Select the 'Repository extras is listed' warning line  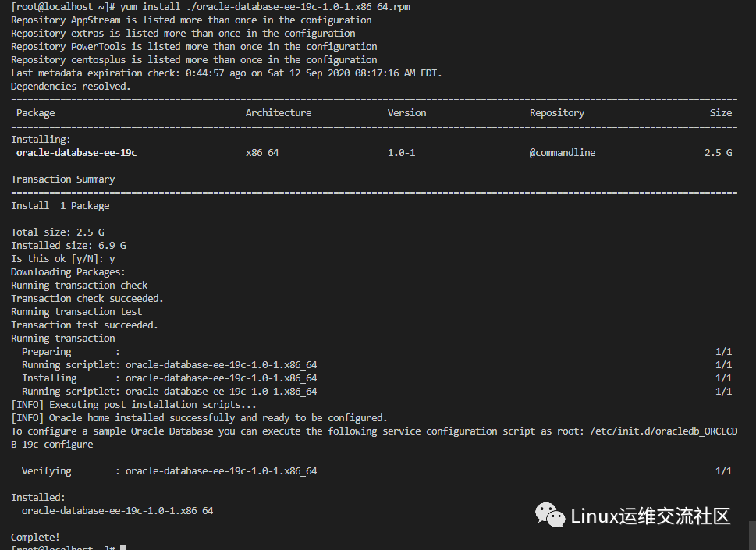tap(183, 34)
